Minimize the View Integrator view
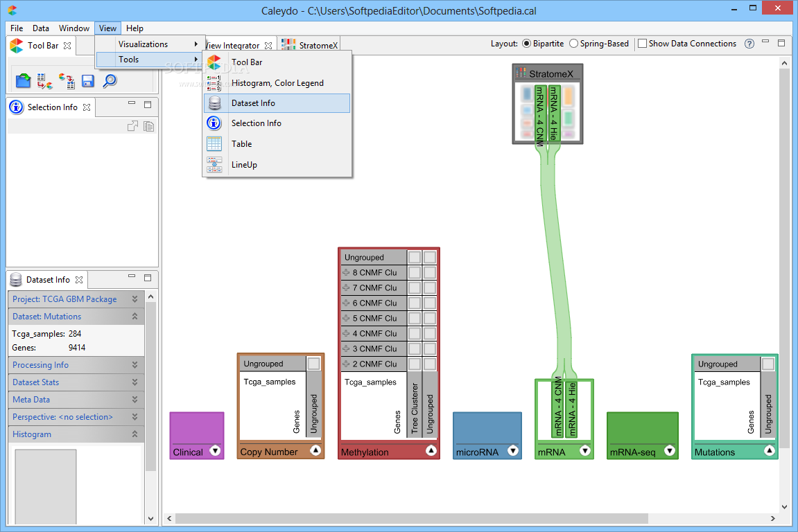This screenshot has width=798, height=532. pyautogui.click(x=765, y=42)
